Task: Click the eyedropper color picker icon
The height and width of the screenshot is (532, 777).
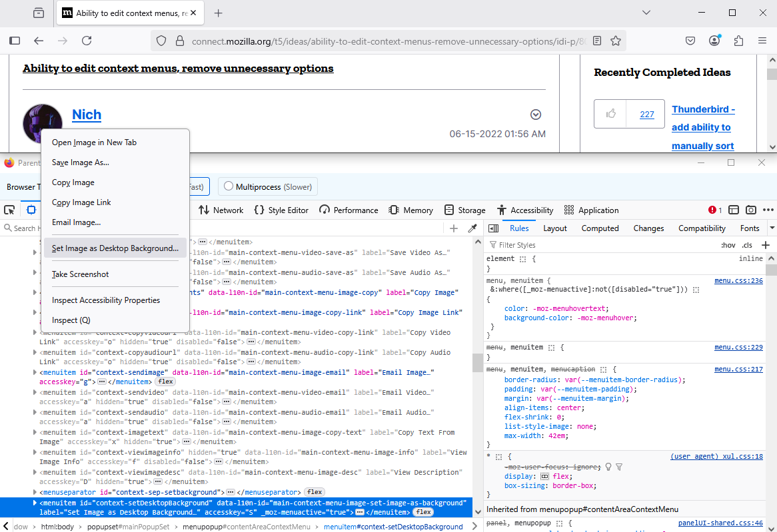Action: [472, 228]
